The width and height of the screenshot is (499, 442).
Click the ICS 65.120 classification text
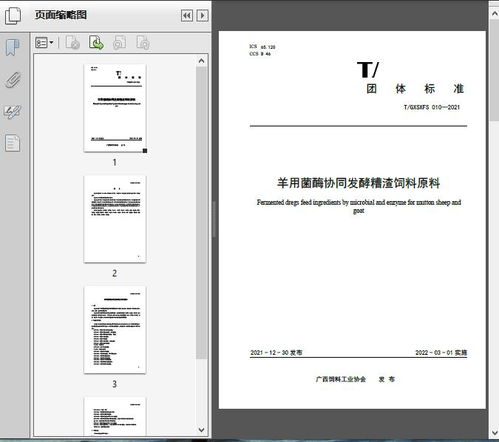(x=262, y=47)
